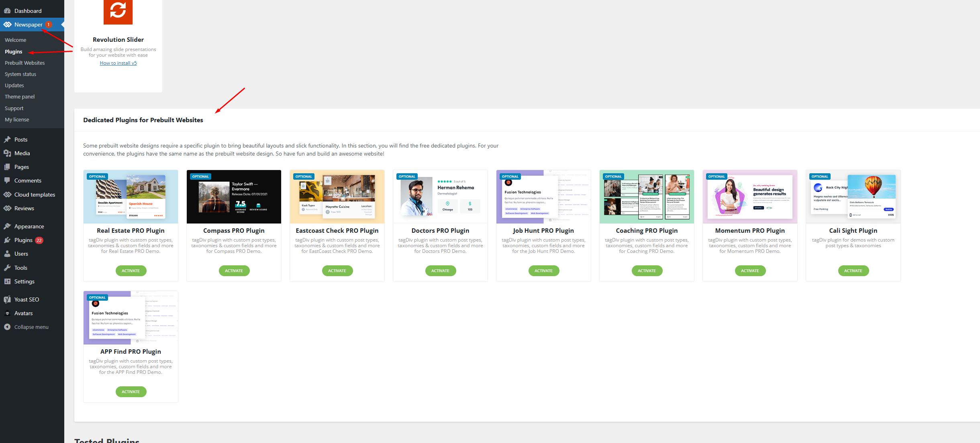Click the Cali Sight Plugin title

(853, 231)
